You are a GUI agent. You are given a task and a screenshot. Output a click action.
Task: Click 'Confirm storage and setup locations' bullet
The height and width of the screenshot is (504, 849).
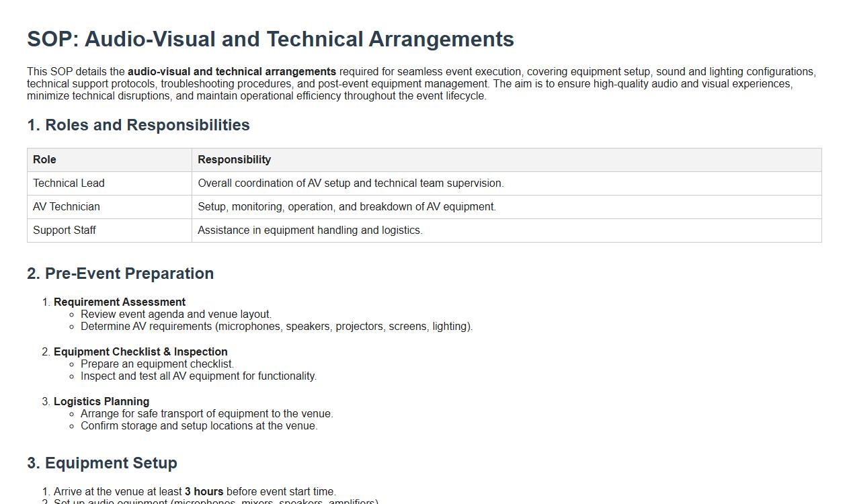pyautogui.click(x=199, y=426)
